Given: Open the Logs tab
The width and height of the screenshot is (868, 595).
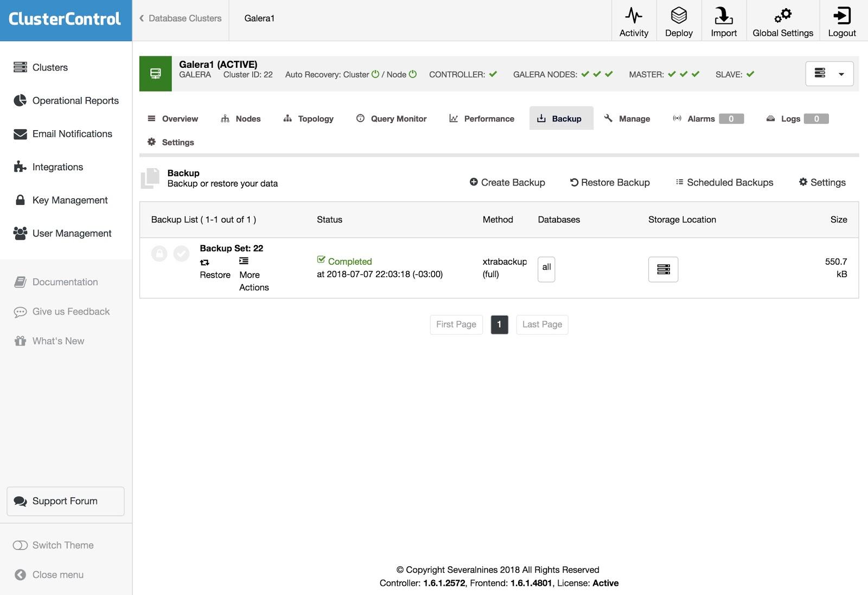Looking at the screenshot, I should click(797, 119).
